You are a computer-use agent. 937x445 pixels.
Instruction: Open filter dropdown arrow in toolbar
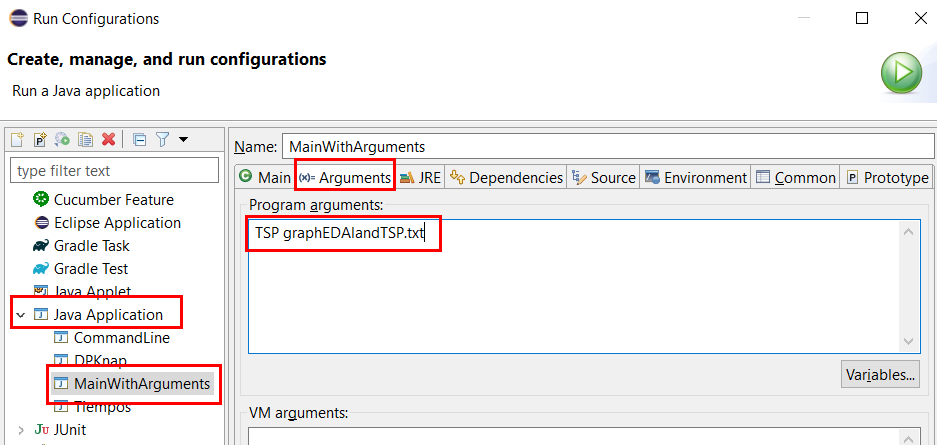(x=183, y=140)
